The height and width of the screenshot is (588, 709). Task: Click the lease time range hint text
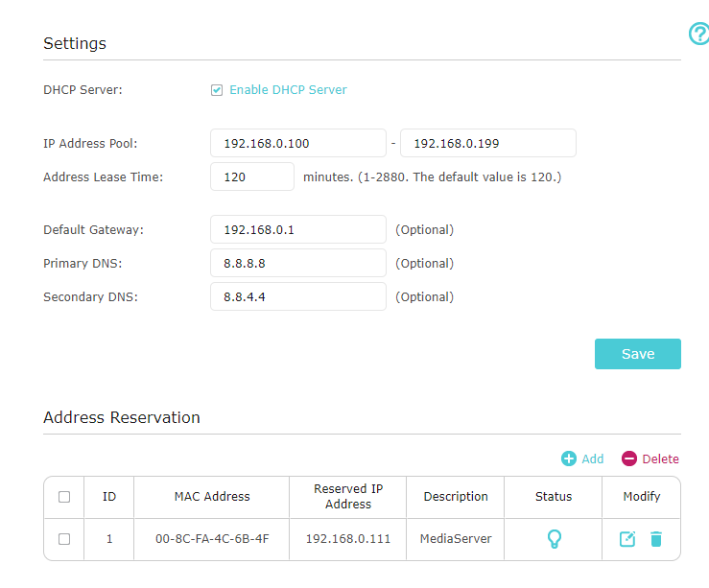tap(433, 176)
